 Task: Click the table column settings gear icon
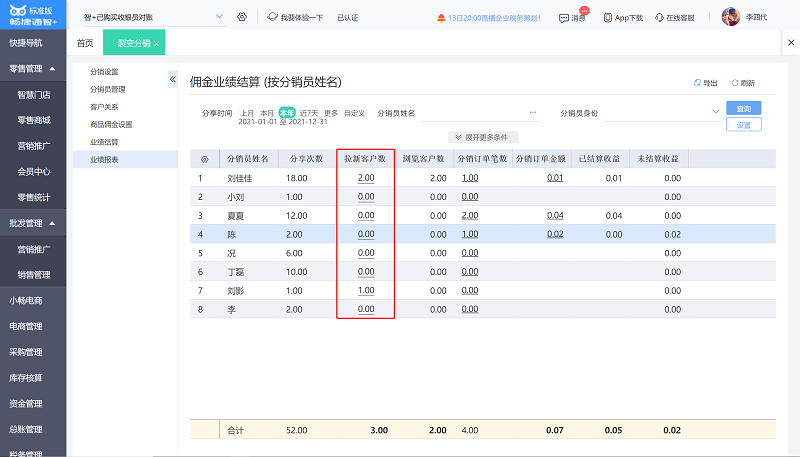[x=205, y=158]
